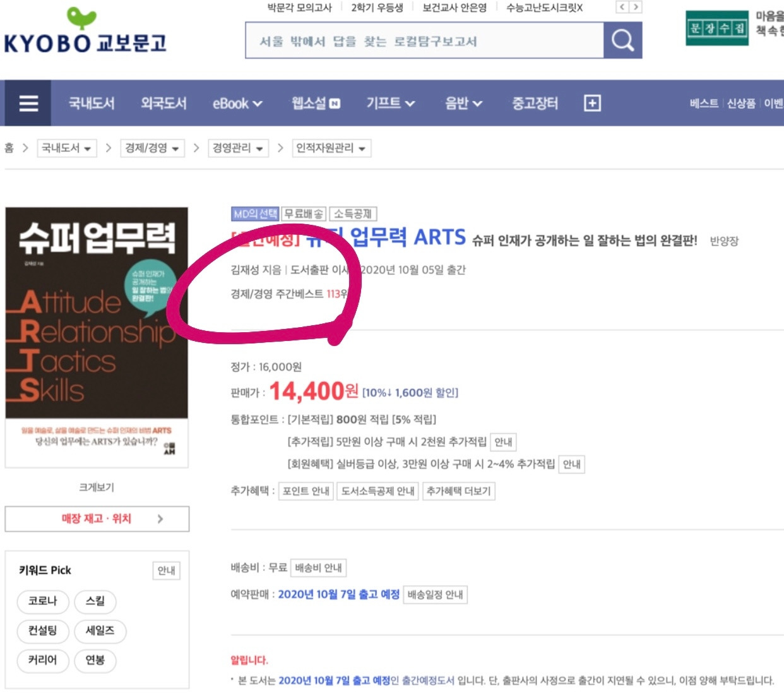This screenshot has width=784, height=694.
Task: Show previous trending keyword arrow
Action: click(622, 7)
